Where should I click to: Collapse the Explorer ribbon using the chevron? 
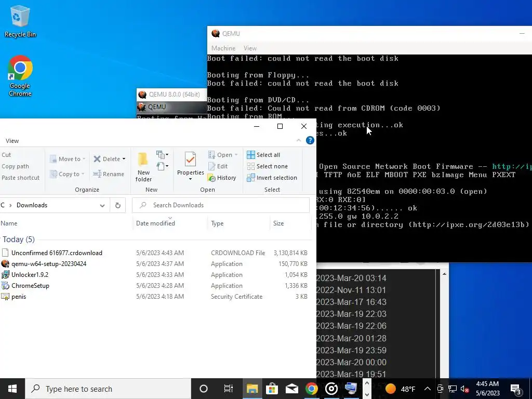299,140
